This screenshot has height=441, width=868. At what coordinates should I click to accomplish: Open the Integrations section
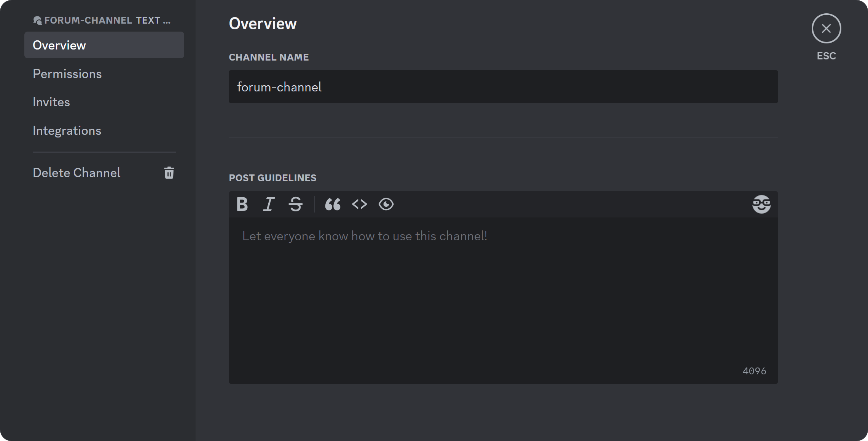tap(67, 130)
